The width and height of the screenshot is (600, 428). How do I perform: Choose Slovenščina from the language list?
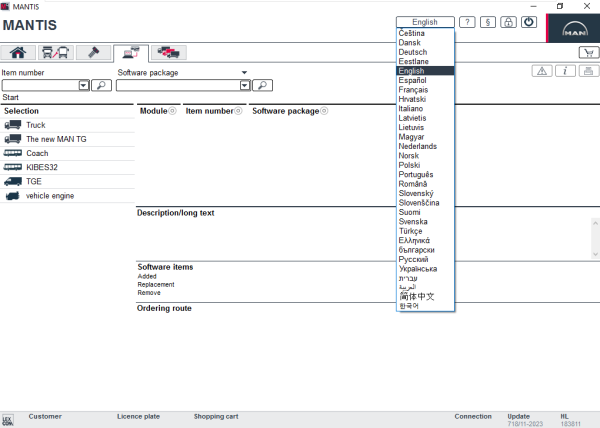tap(425, 203)
